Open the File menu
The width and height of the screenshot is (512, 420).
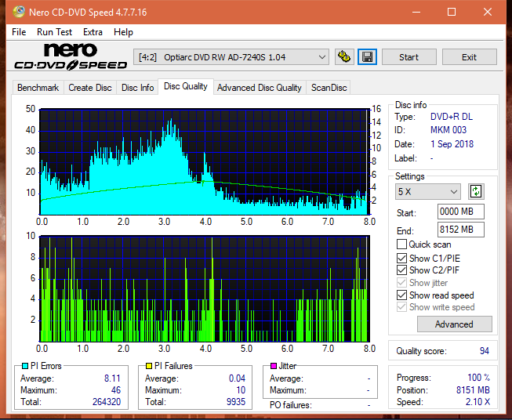[19, 32]
